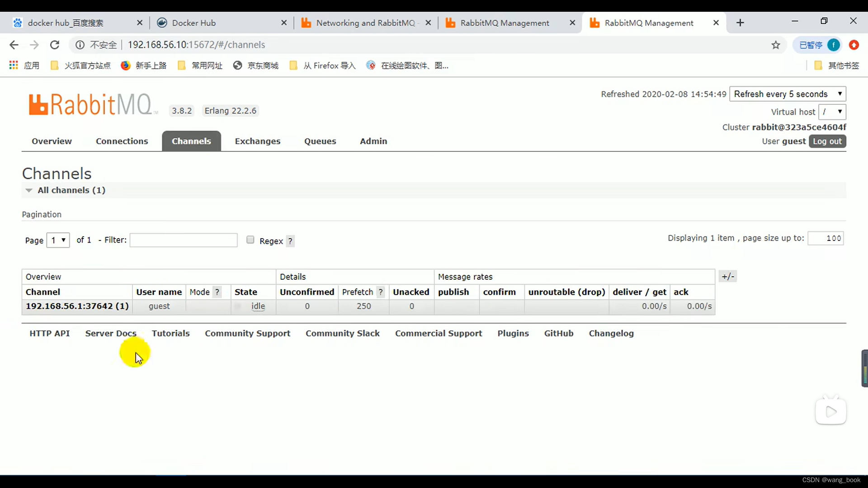Open the common sites bookmark folder

click(x=200, y=66)
